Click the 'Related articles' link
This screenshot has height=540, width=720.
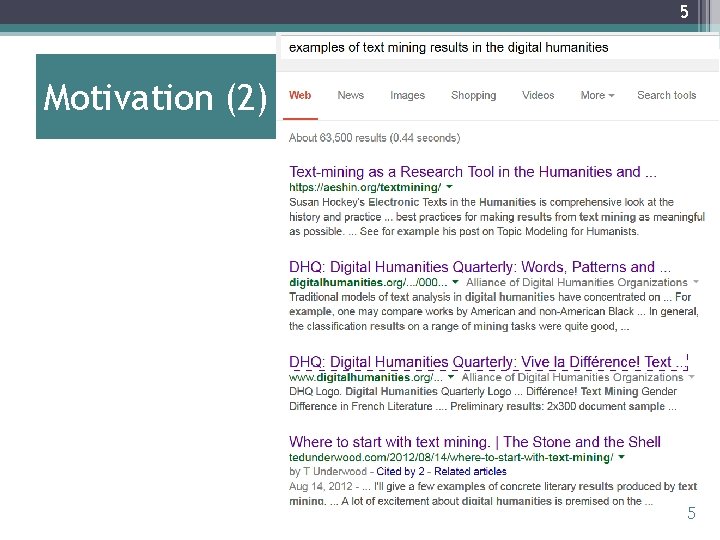(470, 472)
